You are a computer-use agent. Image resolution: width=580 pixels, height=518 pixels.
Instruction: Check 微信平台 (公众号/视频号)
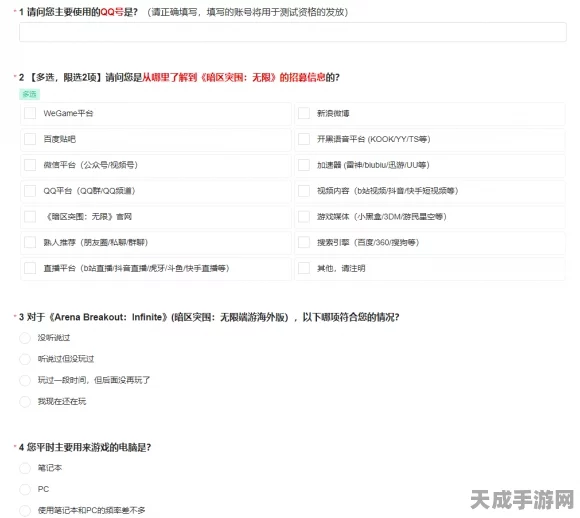tap(30, 165)
